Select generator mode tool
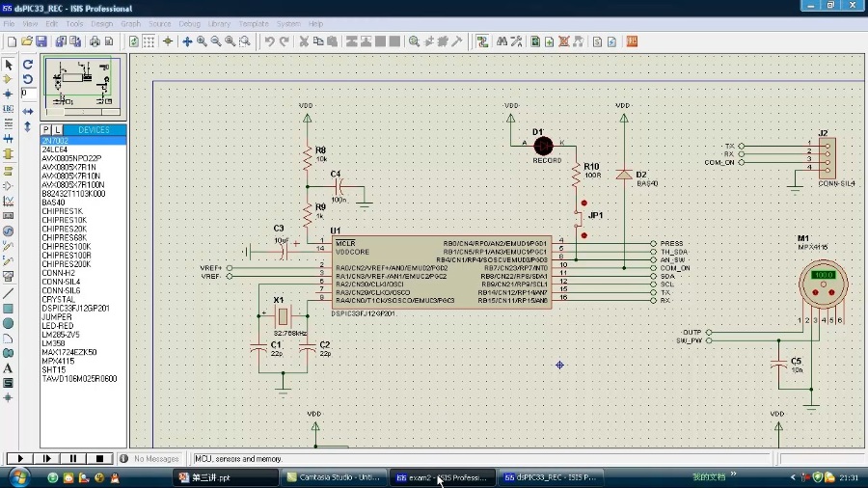This screenshot has height=488, width=868. (9, 230)
